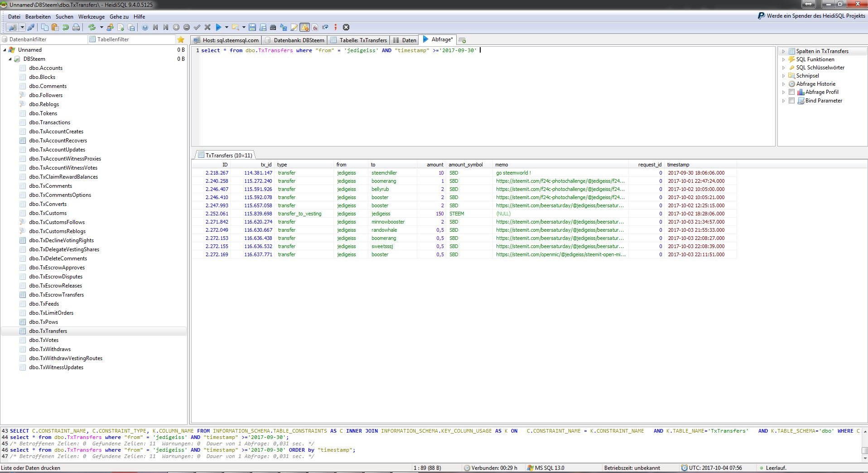Image resolution: width=868 pixels, height=473 pixels.
Task: Open the session manager icon
Action: point(12,27)
